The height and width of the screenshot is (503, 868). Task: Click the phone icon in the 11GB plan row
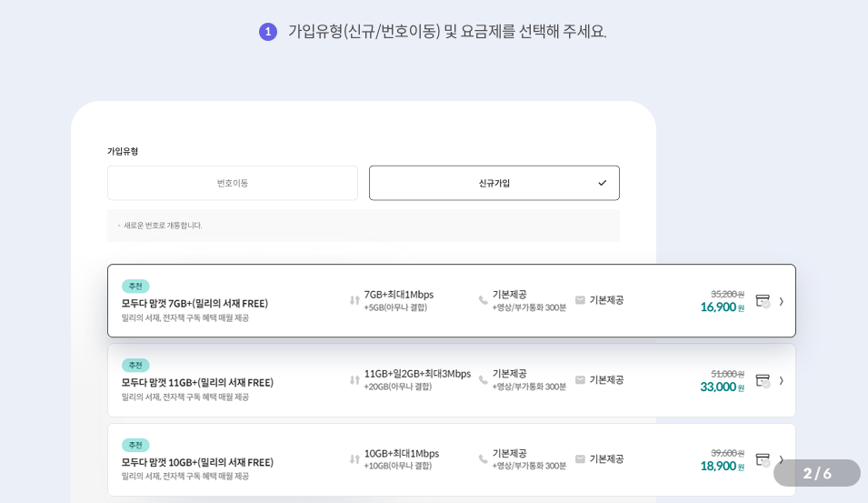click(484, 380)
